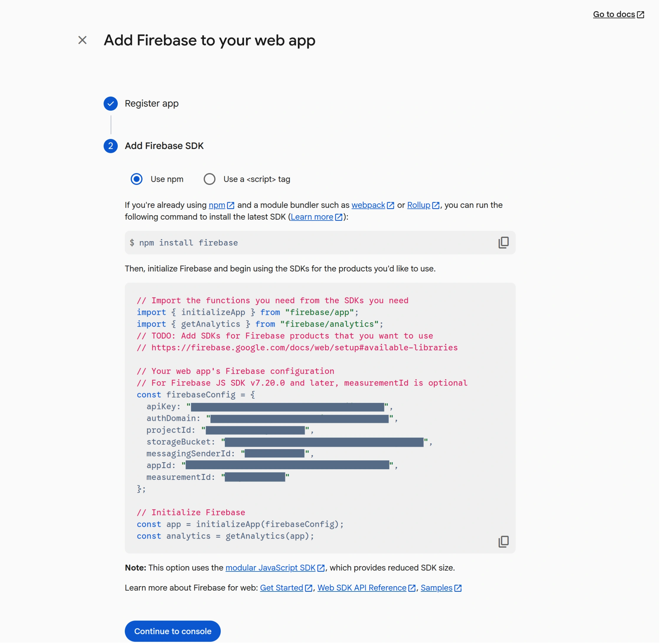Select the Use npm radio button
661x644 pixels.
coord(137,180)
